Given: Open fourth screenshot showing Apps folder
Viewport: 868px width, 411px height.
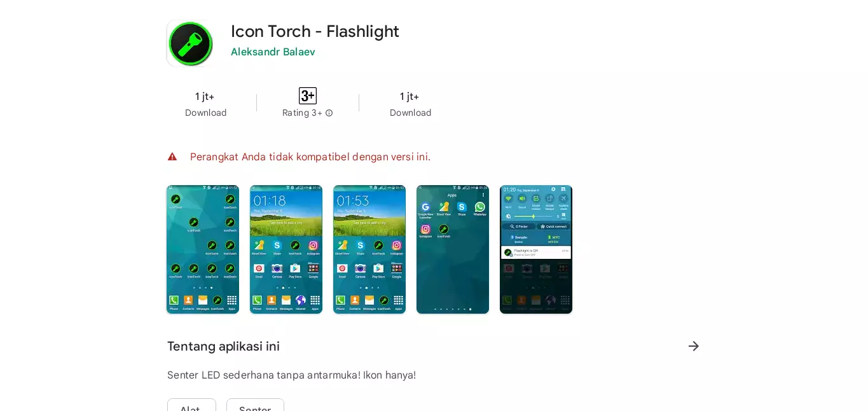Looking at the screenshot, I should 453,249.
